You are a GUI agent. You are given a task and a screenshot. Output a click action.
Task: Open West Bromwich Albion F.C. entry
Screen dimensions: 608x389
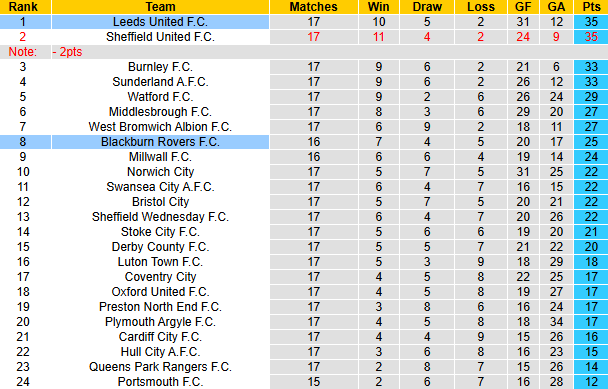point(160,127)
